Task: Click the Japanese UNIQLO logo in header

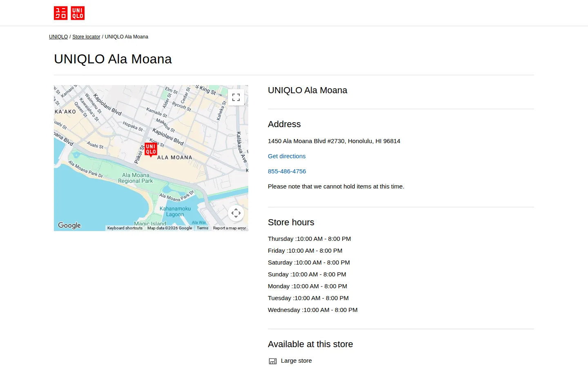Action: (x=60, y=13)
